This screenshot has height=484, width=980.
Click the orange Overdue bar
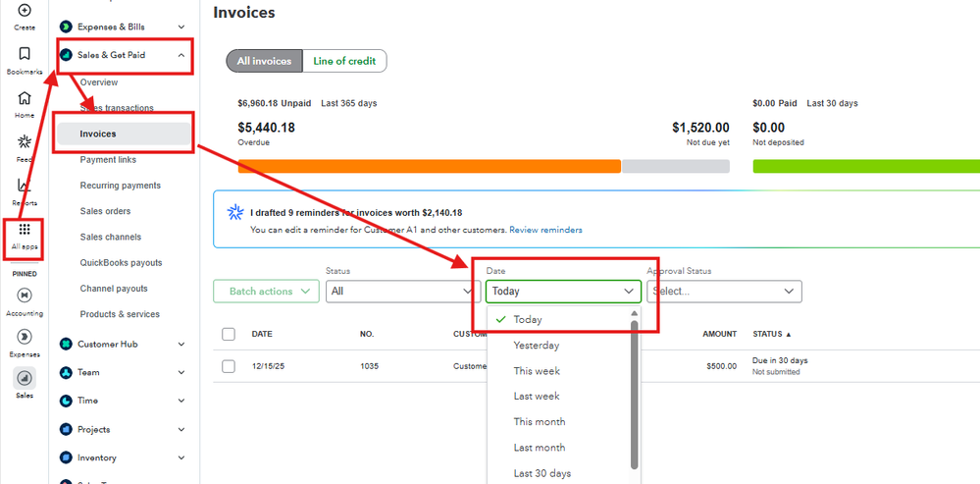tap(429, 166)
